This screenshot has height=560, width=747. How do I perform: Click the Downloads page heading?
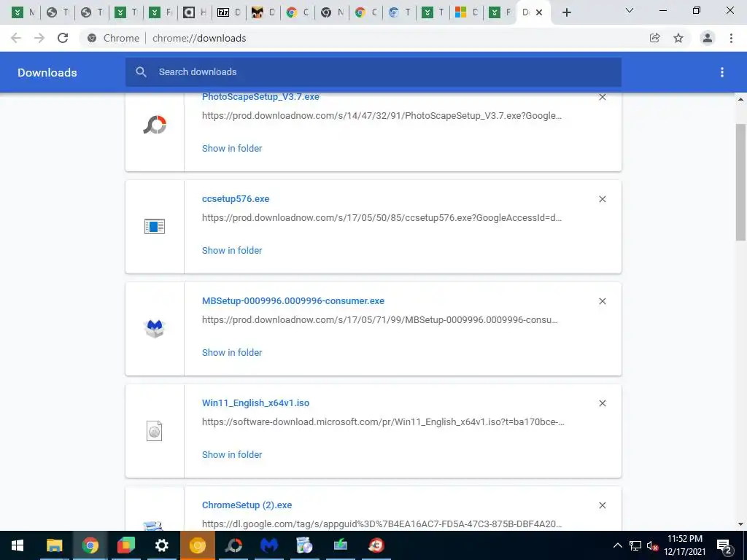47,72
